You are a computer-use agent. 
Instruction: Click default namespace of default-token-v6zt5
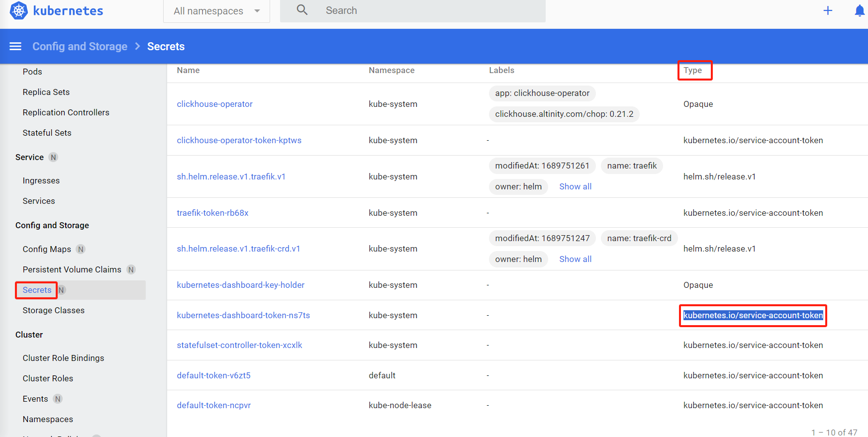382,375
